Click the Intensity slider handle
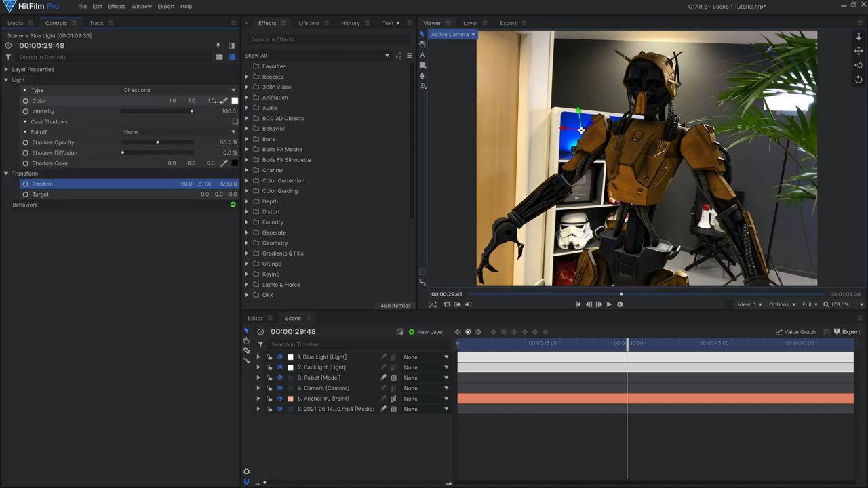The image size is (868, 488). coord(192,111)
